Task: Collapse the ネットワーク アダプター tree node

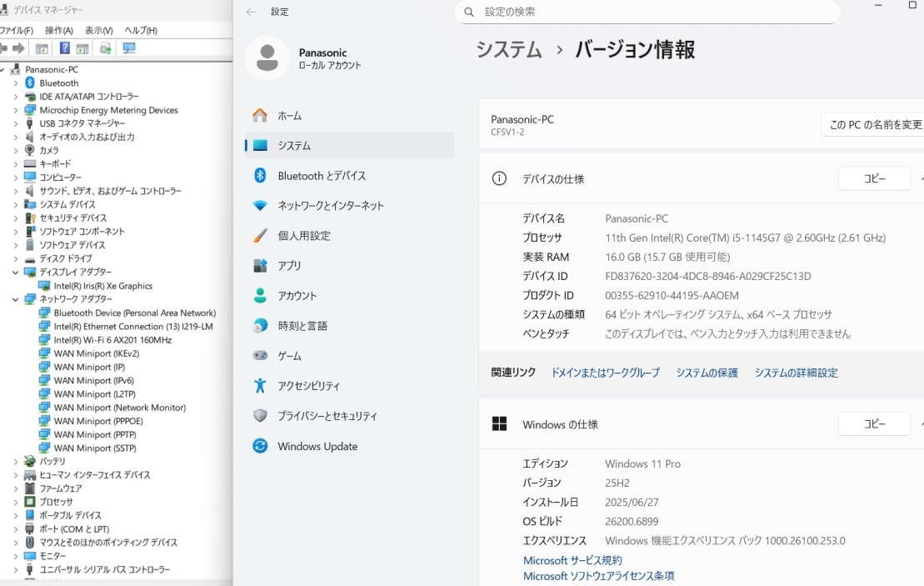Action: (15, 299)
